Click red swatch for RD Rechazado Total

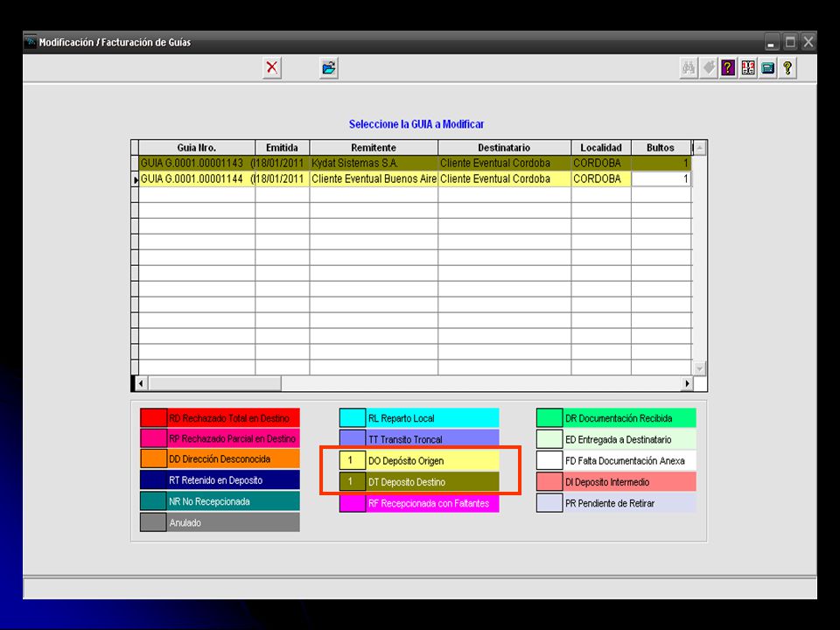coord(154,418)
